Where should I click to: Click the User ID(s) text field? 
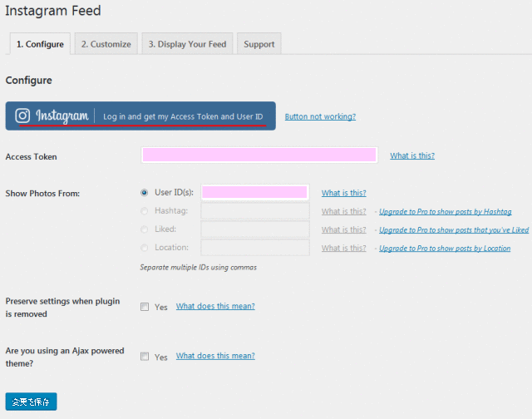click(x=254, y=193)
